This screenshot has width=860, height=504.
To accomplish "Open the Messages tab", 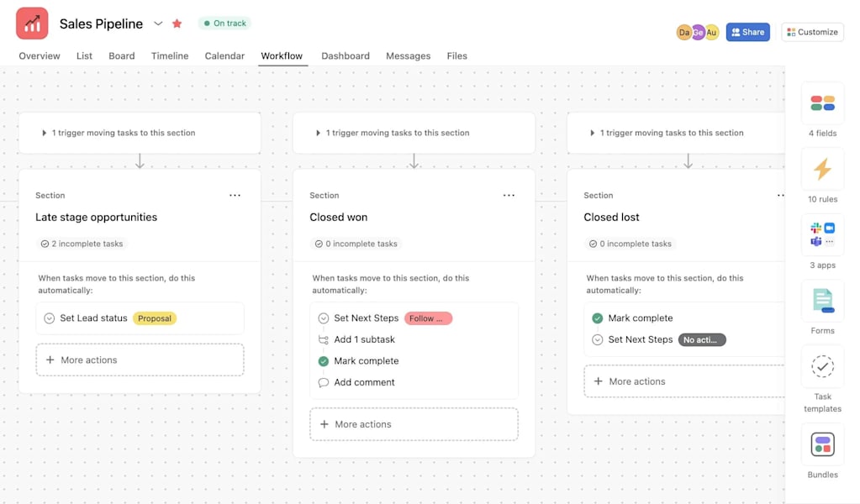I will 408,56.
